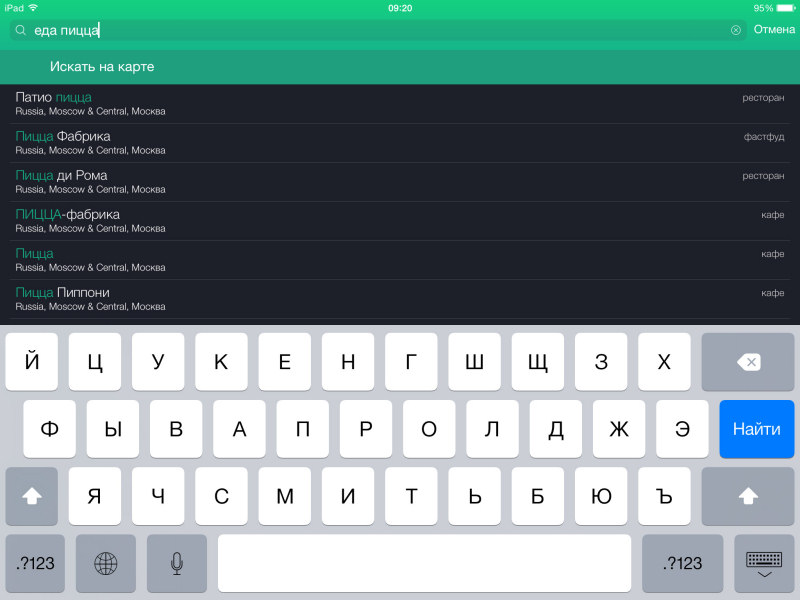The height and width of the screenshot is (600, 800).
Task: Select the Пицца ди Рома result
Action: [400, 182]
